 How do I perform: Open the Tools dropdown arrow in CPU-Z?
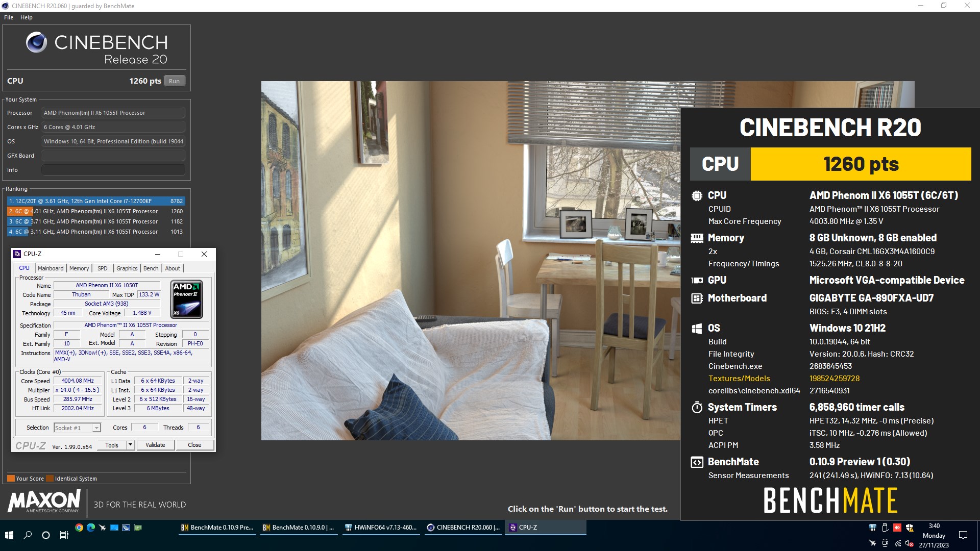tap(130, 445)
